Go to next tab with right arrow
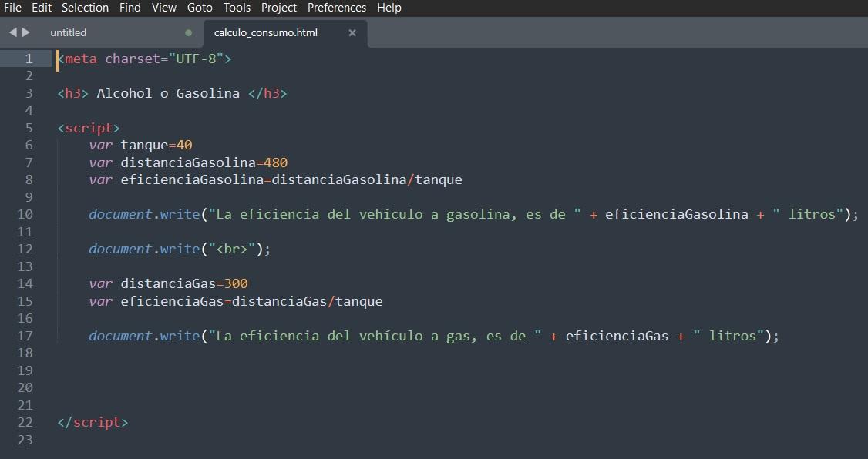The width and height of the screenshot is (868, 459). pyautogui.click(x=25, y=32)
